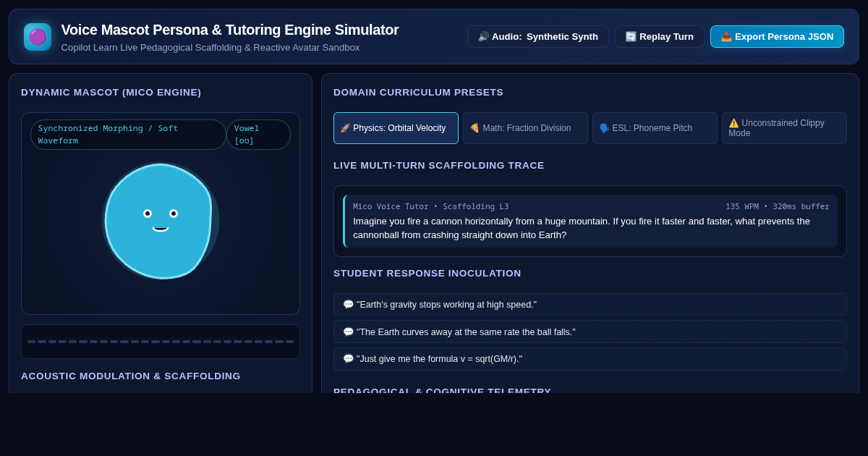Click speech bubble icon beside formula response
868x456 pixels.
(x=348, y=359)
